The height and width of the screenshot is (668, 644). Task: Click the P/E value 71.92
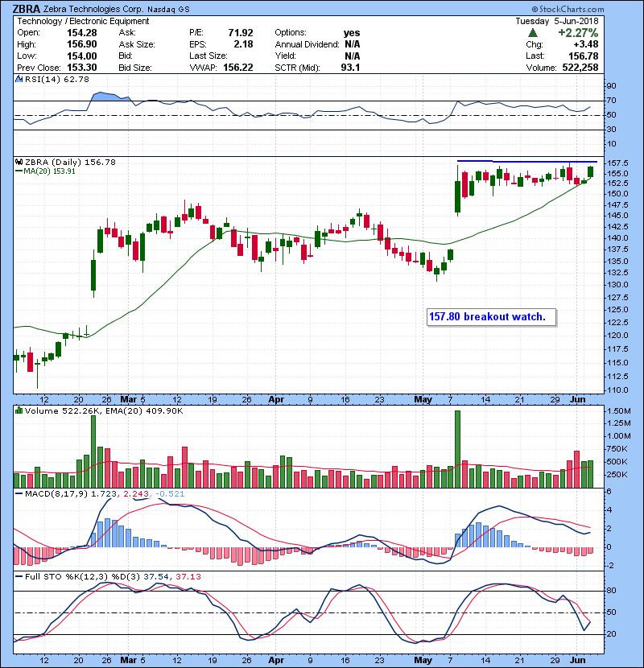(241, 33)
